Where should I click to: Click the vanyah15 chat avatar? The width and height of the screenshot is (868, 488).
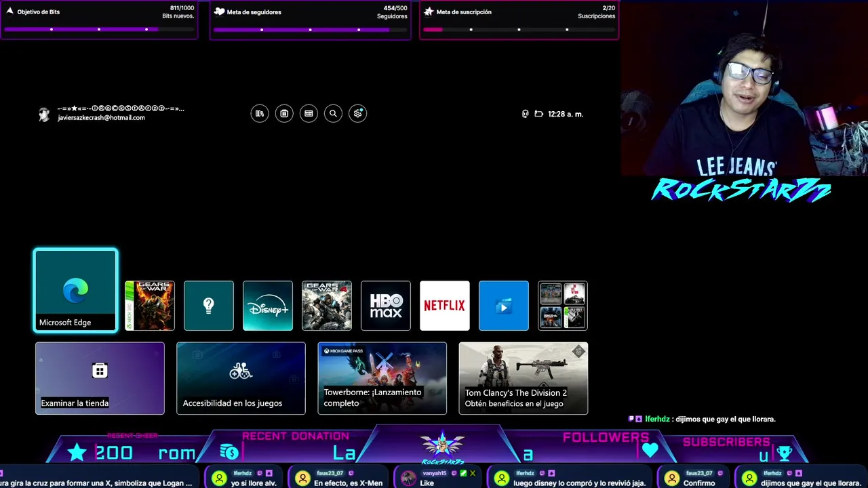tap(408, 479)
